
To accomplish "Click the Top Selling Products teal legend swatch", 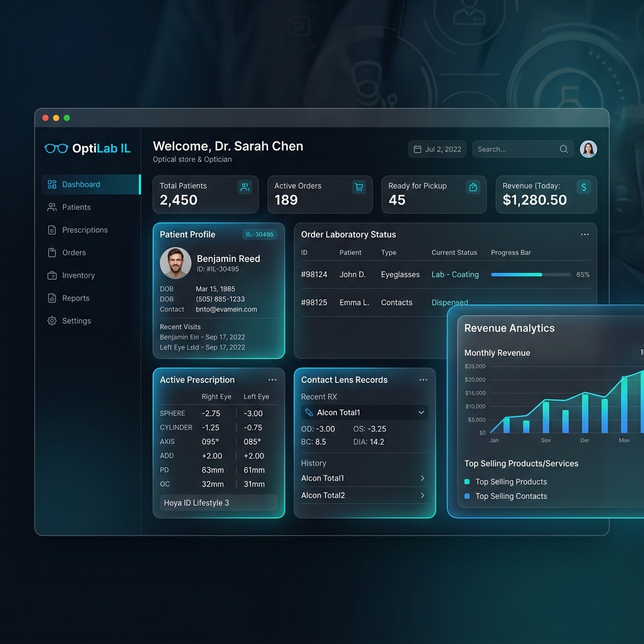I will point(467,482).
